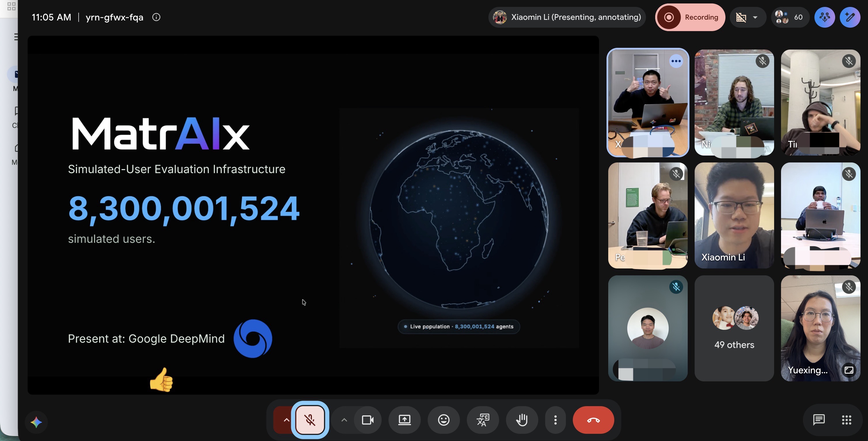Screen dimensions: 868x441
Task: Activate the annotation pen tool
Action: click(x=850, y=17)
